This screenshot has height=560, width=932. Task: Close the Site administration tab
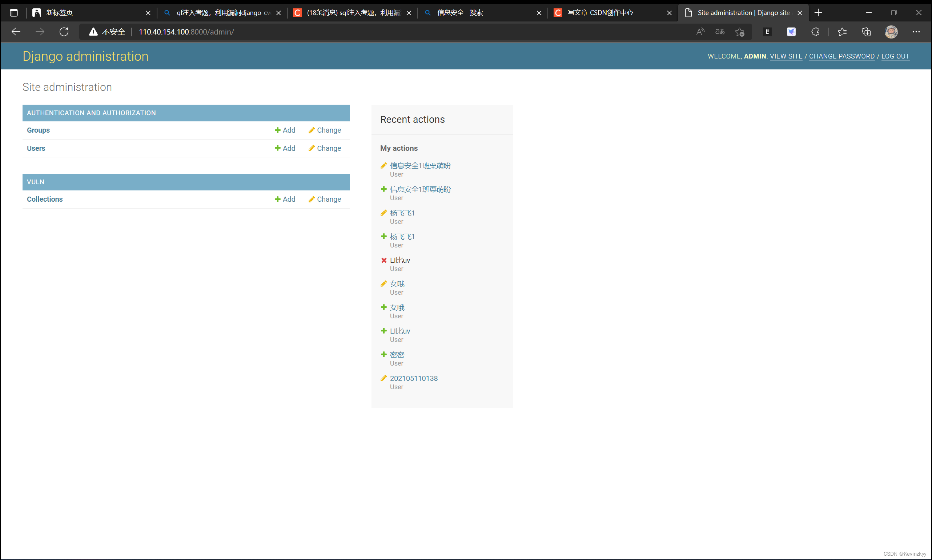click(799, 13)
